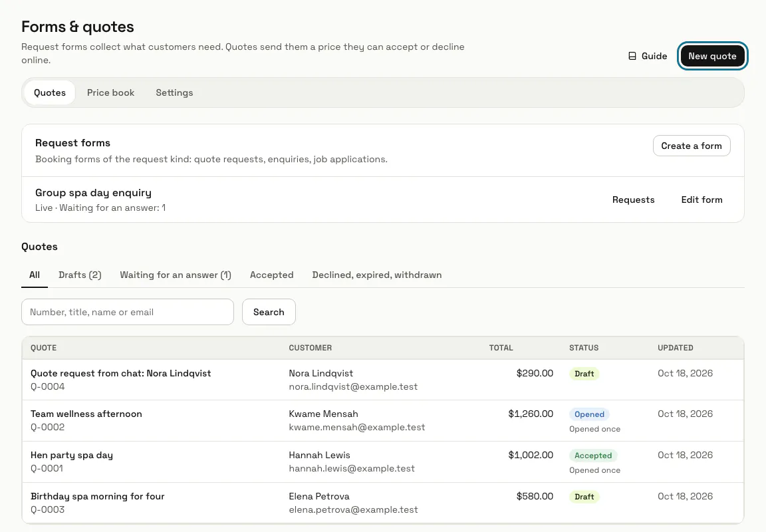The image size is (766, 532).
Task: Click quote number Q-0004
Action: coord(48,386)
